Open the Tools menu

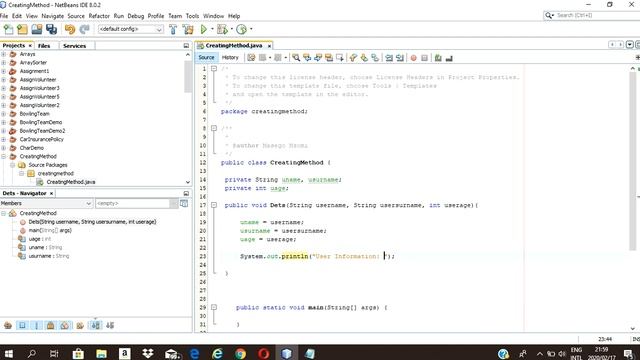tap(192, 16)
